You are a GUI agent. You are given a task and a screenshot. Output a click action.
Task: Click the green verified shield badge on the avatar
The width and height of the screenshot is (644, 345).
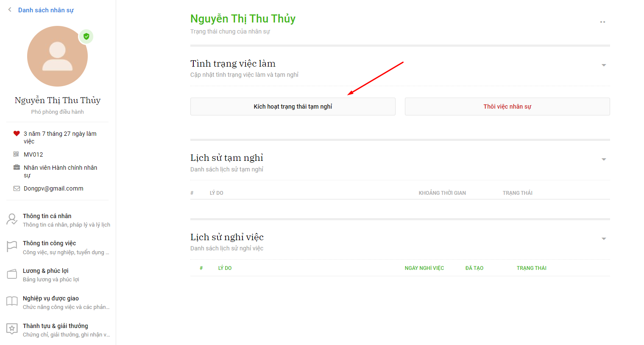coord(86,36)
